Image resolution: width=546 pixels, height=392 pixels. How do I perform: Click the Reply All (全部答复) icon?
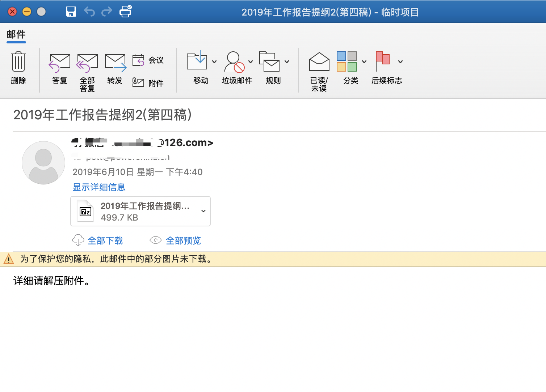pos(87,63)
